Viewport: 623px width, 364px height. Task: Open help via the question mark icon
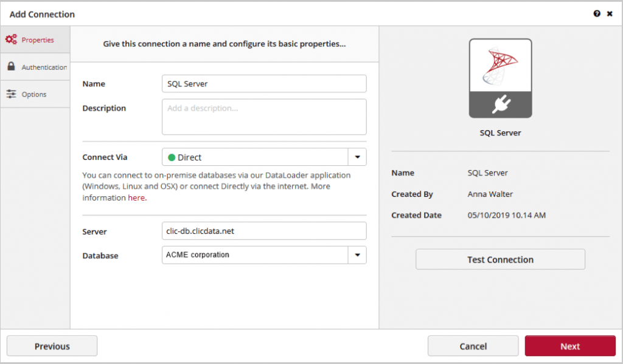(597, 14)
